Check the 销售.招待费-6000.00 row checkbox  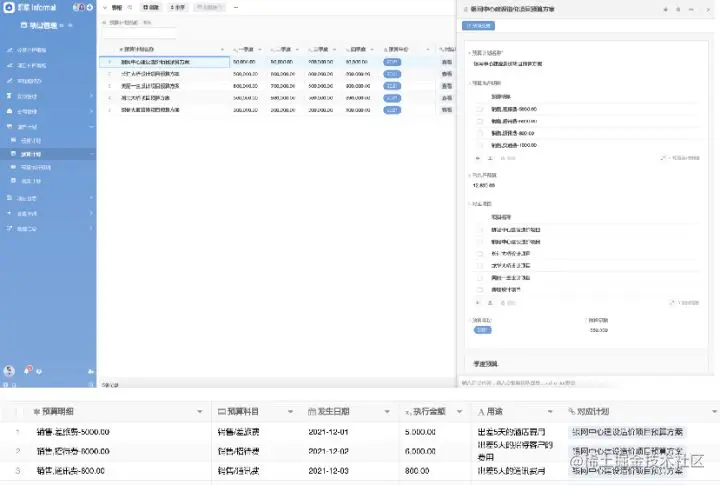click(x=480, y=121)
